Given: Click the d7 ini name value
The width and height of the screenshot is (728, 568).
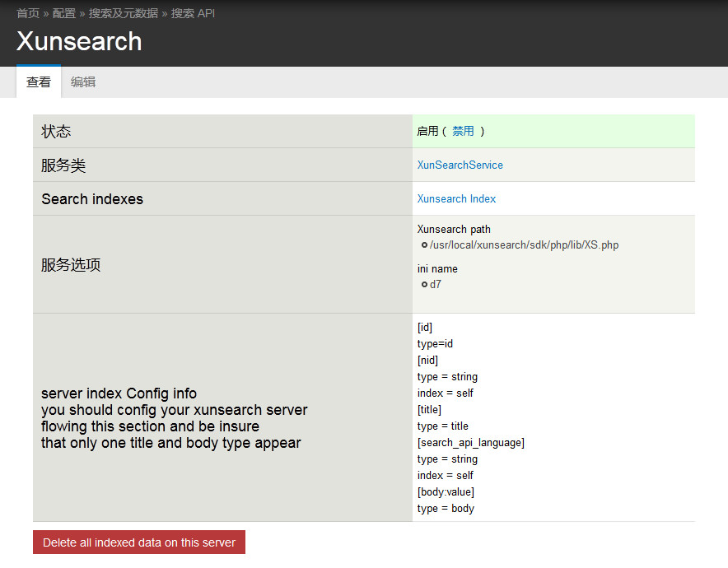Looking at the screenshot, I should [x=435, y=285].
